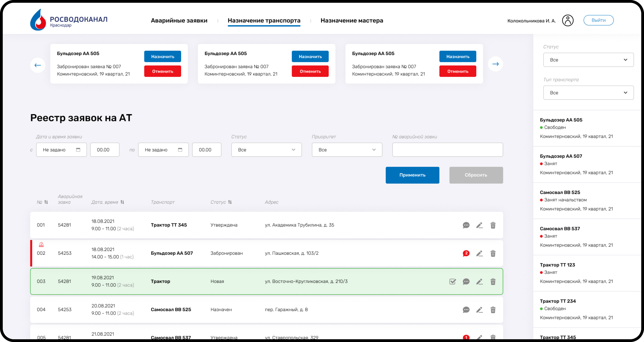Delete request 001 with trash icon
This screenshot has width=644, height=342.
[x=493, y=225]
